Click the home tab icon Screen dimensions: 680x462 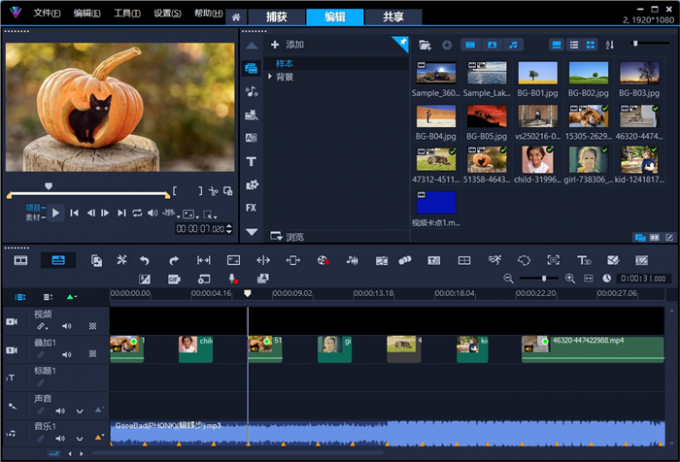tap(236, 17)
